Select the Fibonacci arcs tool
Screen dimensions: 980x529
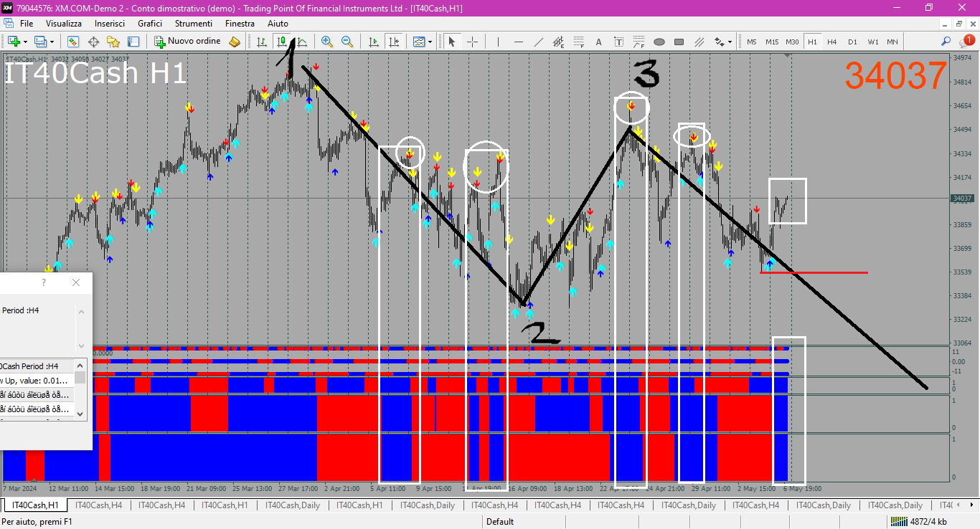click(x=639, y=42)
